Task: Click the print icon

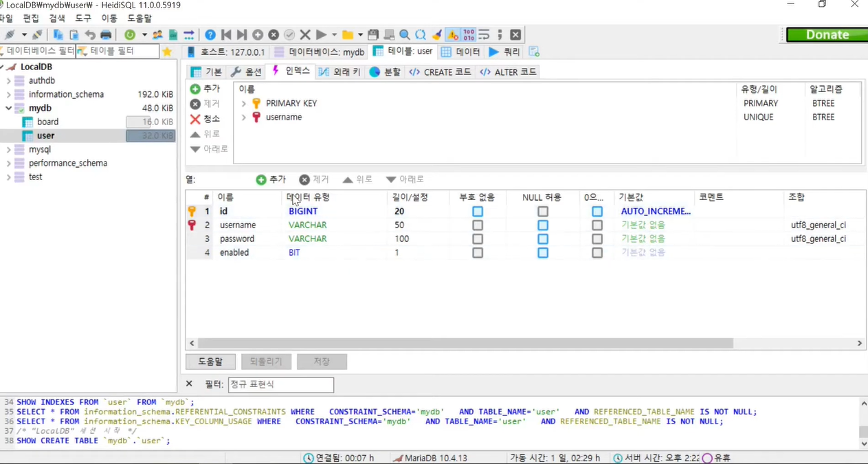Action: point(106,34)
